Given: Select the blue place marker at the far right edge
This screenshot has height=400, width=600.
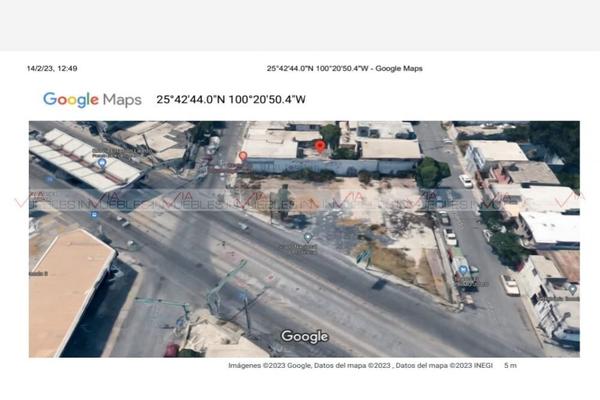Looking at the screenshot, I should 572,289.
